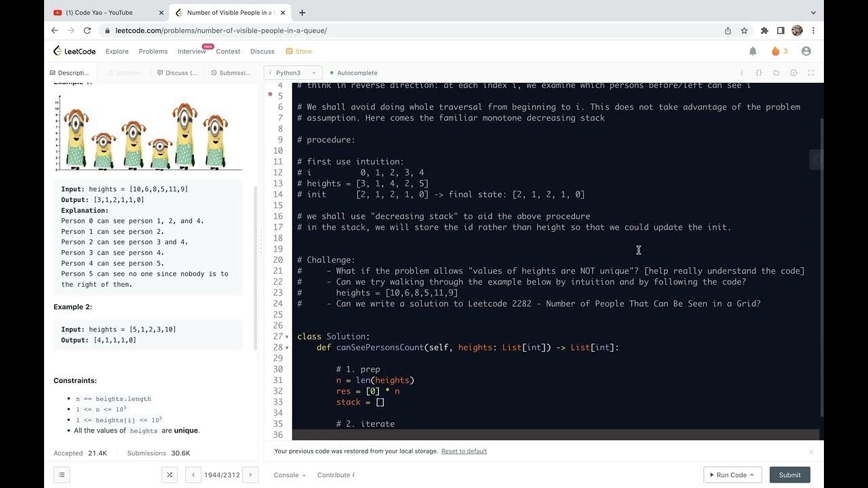
Task: Open editor info icon in toolbar
Action: pyautogui.click(x=741, y=73)
